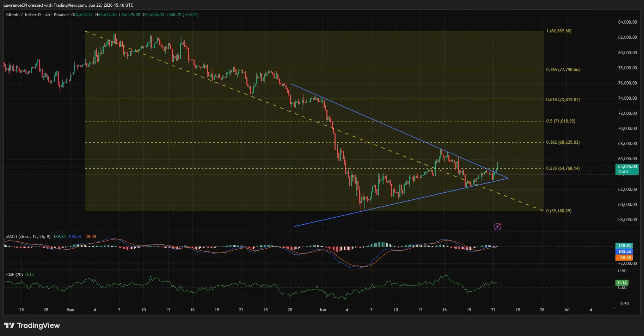This screenshot has width=644, height=336.
Task: Click the CMF legend value 0.14
Action: [30, 275]
